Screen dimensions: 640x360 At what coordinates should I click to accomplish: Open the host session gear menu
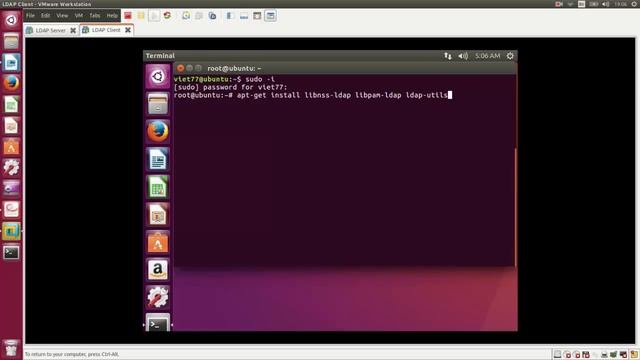click(x=634, y=4)
